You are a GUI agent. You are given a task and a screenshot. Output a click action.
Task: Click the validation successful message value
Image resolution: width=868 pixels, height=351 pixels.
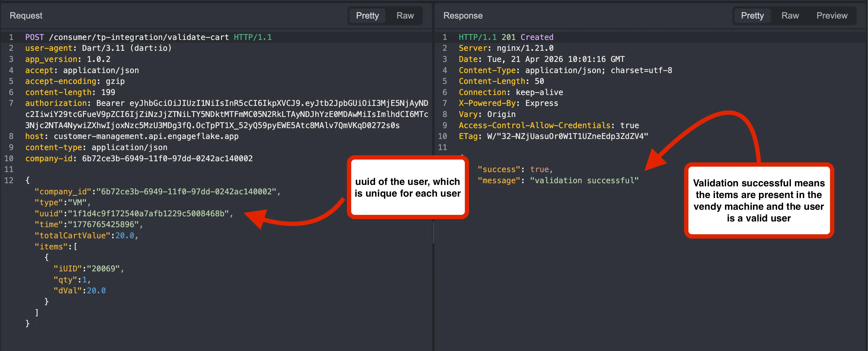point(584,181)
